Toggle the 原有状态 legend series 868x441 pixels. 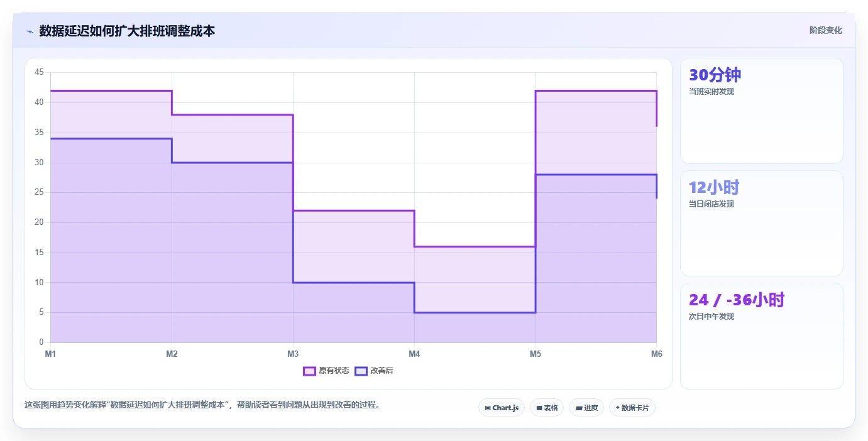(326, 371)
